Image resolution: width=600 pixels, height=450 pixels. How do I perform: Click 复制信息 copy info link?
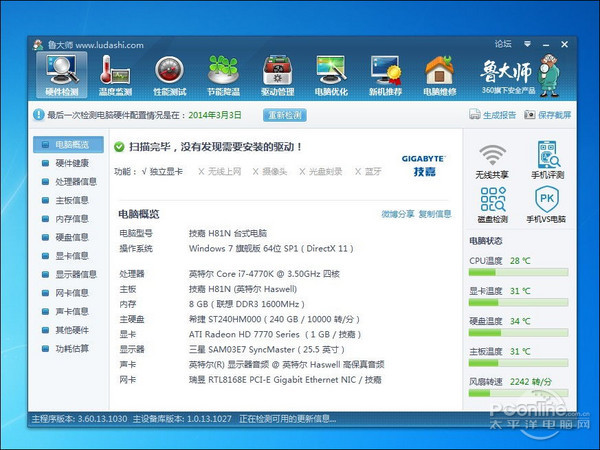(x=435, y=214)
